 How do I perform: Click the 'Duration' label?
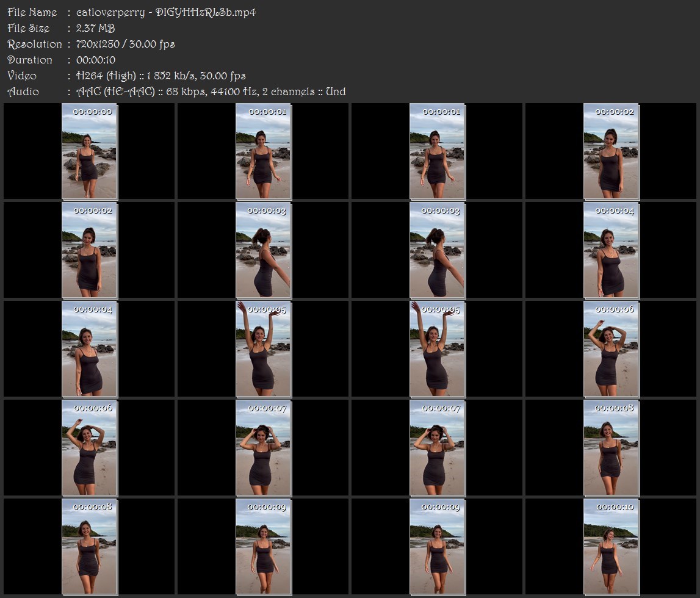[x=29, y=60]
